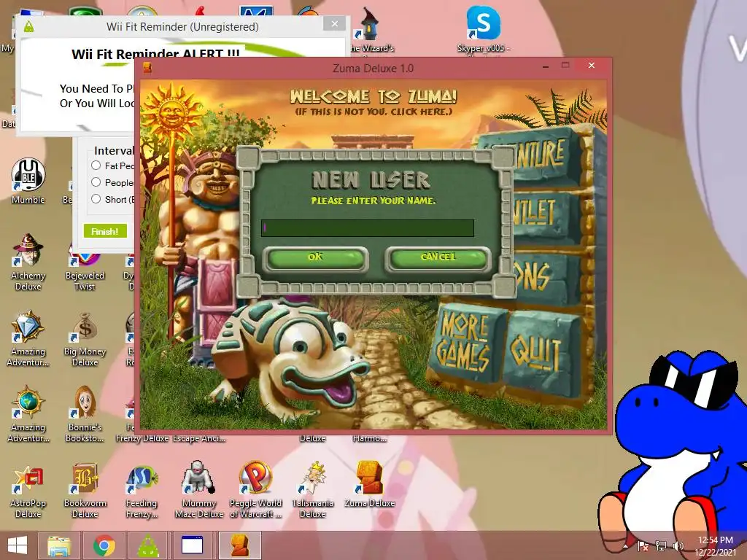Open The Wizard's desktop icon
The width and height of the screenshot is (747, 560).
pos(371,29)
